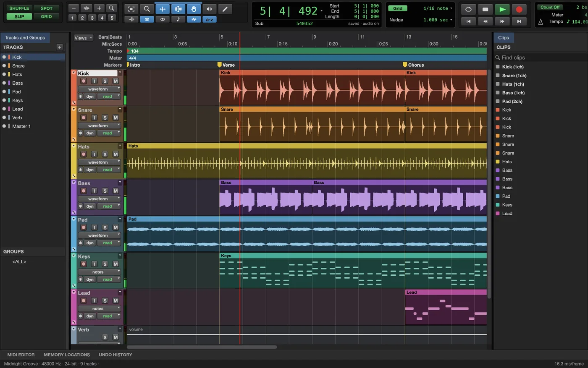Start playback with the Play button
588x368 pixels.
click(502, 9)
